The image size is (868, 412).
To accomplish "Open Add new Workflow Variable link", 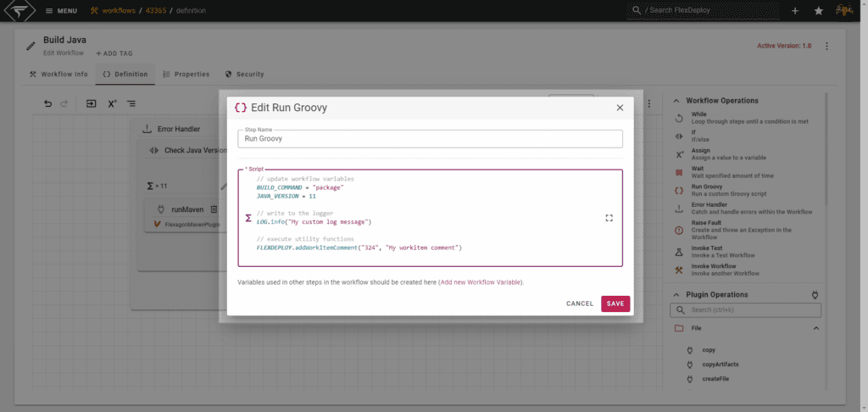I will [481, 282].
